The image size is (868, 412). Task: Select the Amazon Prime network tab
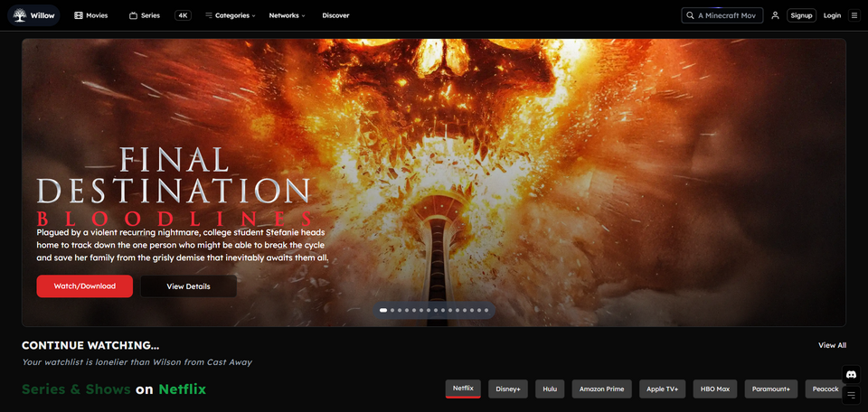pyautogui.click(x=602, y=389)
